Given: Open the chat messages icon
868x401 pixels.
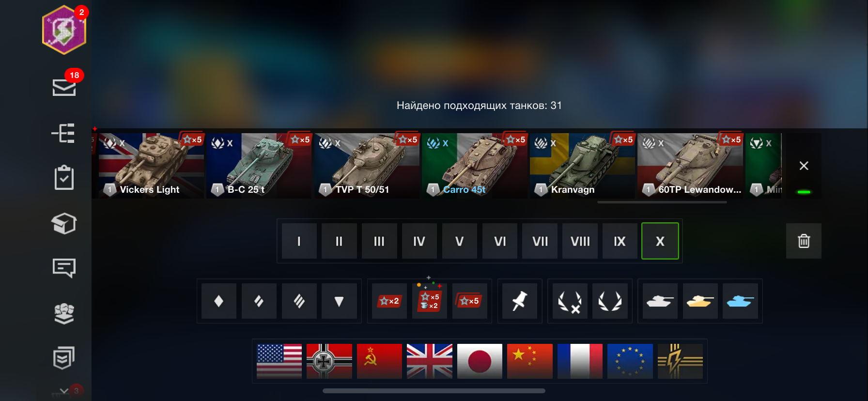Looking at the screenshot, I should [x=64, y=268].
